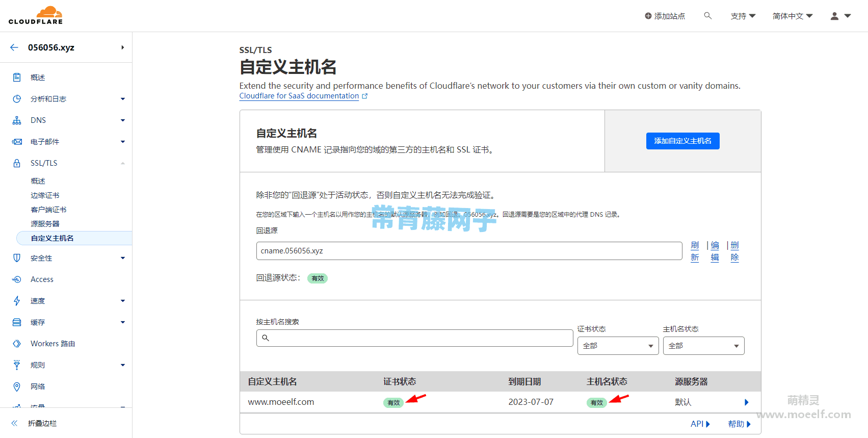Viewport: 868px width, 438px height.
Task: Click the cname.056056.xyz fallback origin field
Action: click(469, 251)
